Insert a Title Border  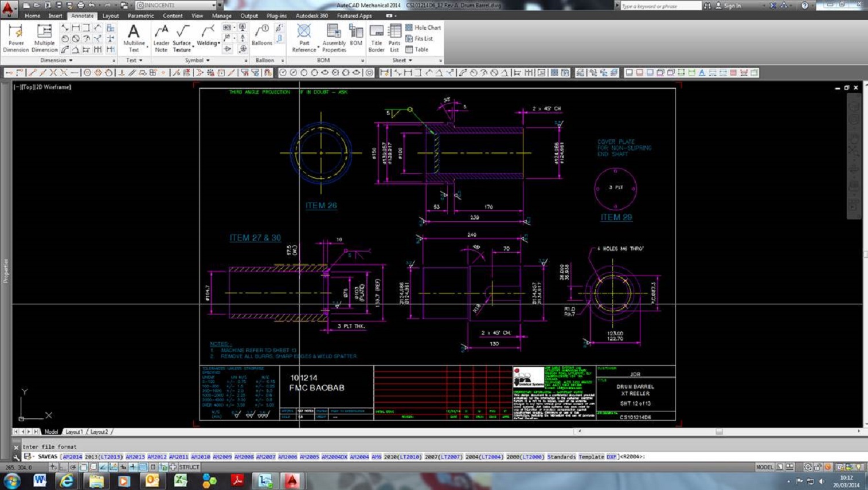pyautogui.click(x=377, y=38)
